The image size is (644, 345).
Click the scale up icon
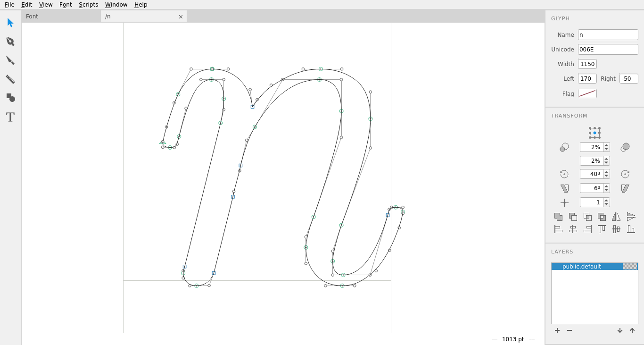pyautogui.click(x=625, y=147)
